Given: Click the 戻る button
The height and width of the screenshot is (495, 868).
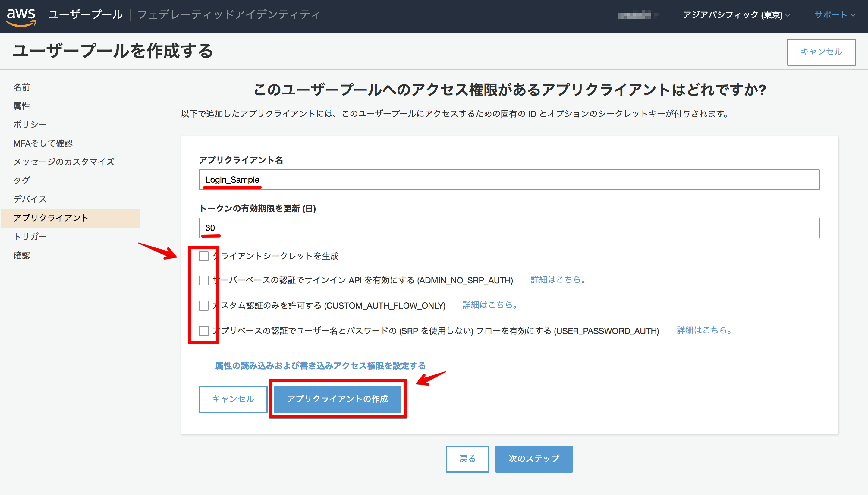Looking at the screenshot, I should [467, 459].
